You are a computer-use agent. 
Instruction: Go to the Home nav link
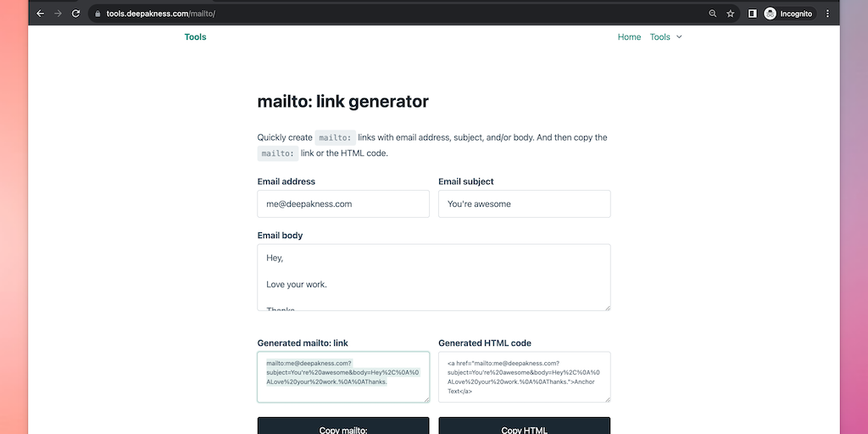click(629, 37)
